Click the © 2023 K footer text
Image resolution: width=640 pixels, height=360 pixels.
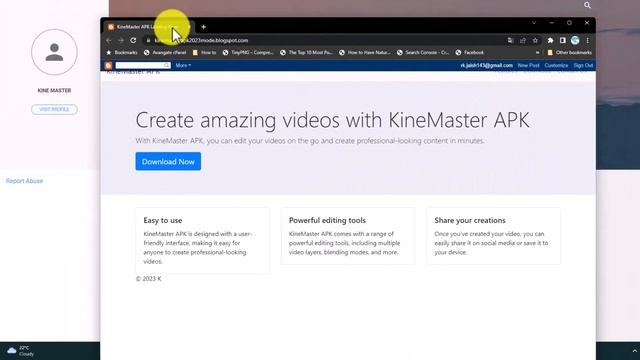point(149,279)
